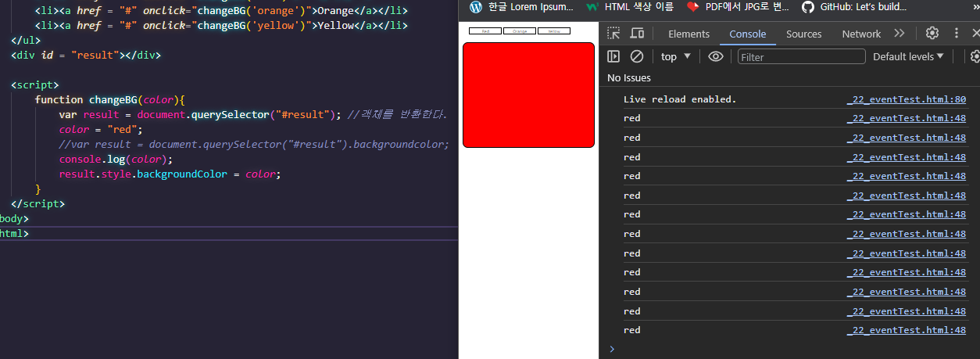Image resolution: width=980 pixels, height=359 pixels.
Task: Click the PDF heart bookmark icon
Action: [x=692, y=6]
